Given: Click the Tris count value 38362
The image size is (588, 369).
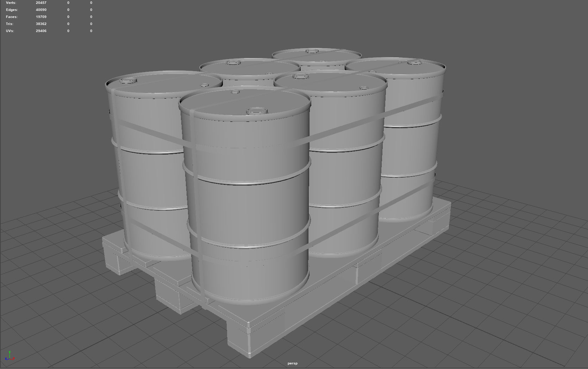Looking at the screenshot, I should 41,24.
